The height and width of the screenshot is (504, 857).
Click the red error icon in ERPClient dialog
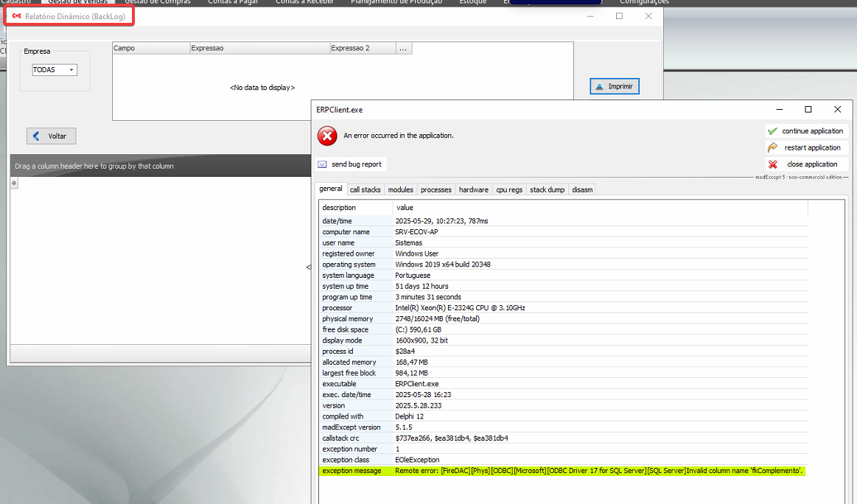tap(327, 136)
